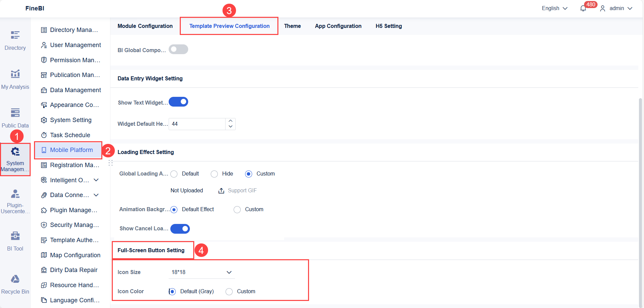The image size is (644, 308).
Task: Enable BI Global Component toggle
Action: (x=178, y=49)
